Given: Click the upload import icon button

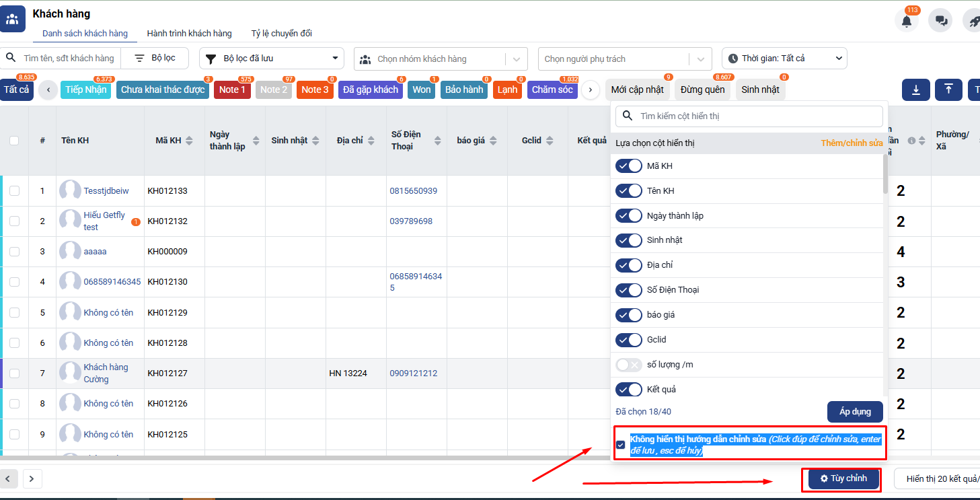Looking at the screenshot, I should pyautogui.click(x=948, y=90).
